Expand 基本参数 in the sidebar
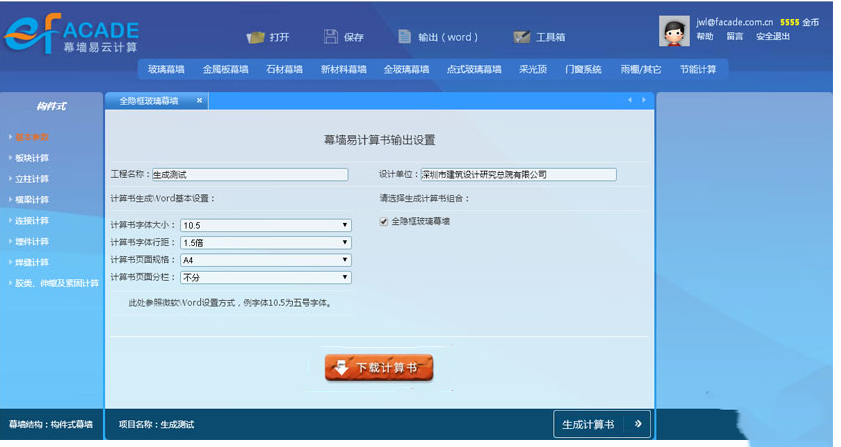 tap(31, 137)
